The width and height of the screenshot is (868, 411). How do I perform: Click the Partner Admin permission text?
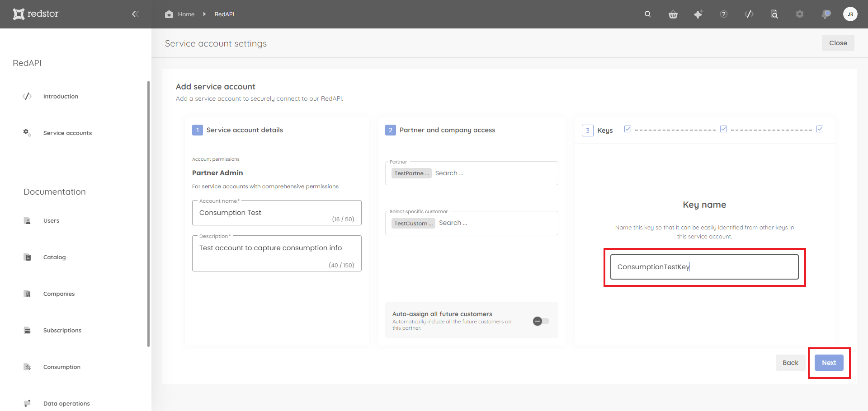pyautogui.click(x=217, y=173)
